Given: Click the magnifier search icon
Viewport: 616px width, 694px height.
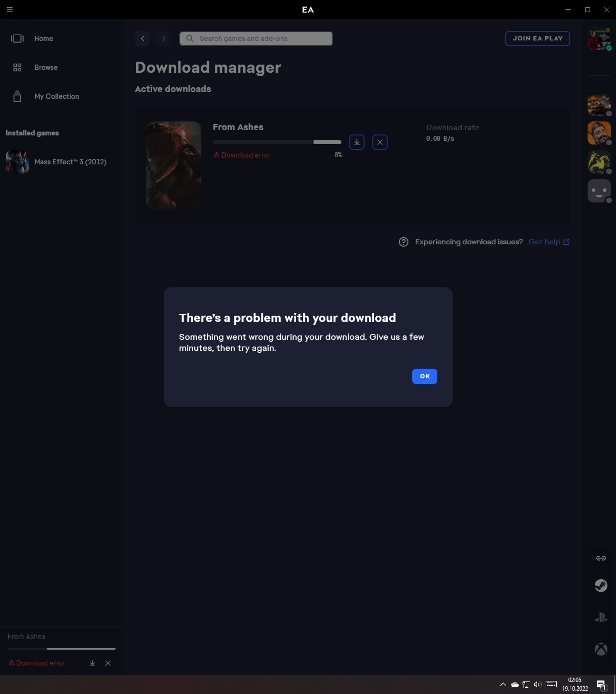Looking at the screenshot, I should (x=190, y=39).
